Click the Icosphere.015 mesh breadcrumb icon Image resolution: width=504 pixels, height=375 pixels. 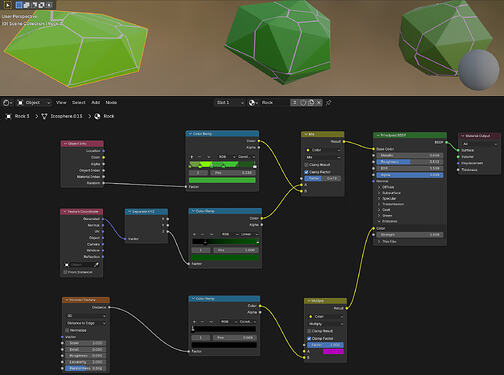pyautogui.click(x=44, y=116)
